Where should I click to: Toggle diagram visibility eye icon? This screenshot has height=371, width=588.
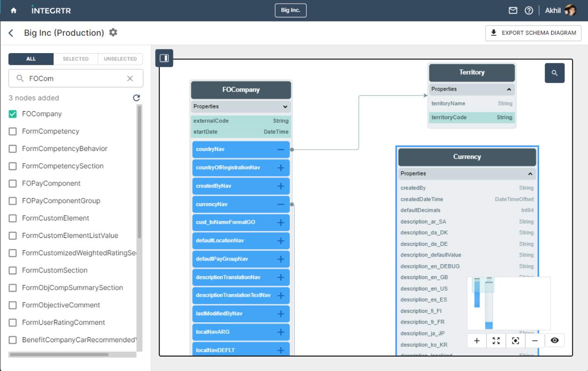pyautogui.click(x=554, y=340)
